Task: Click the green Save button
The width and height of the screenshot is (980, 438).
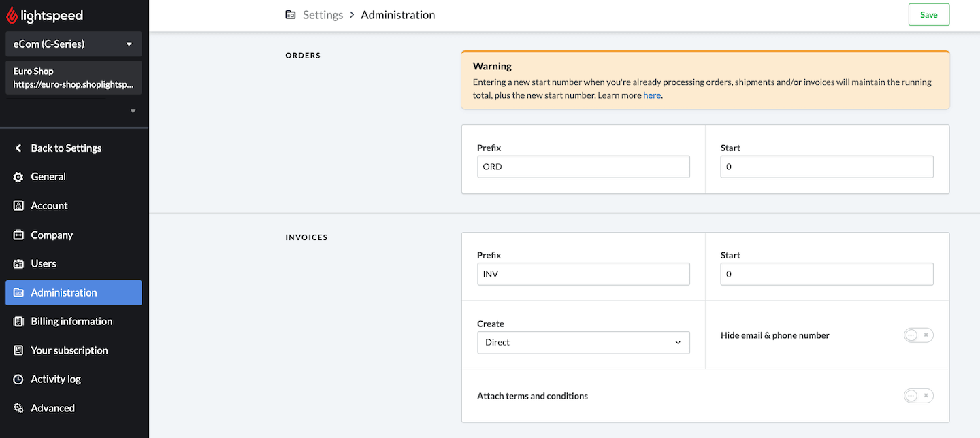Action: click(x=928, y=14)
